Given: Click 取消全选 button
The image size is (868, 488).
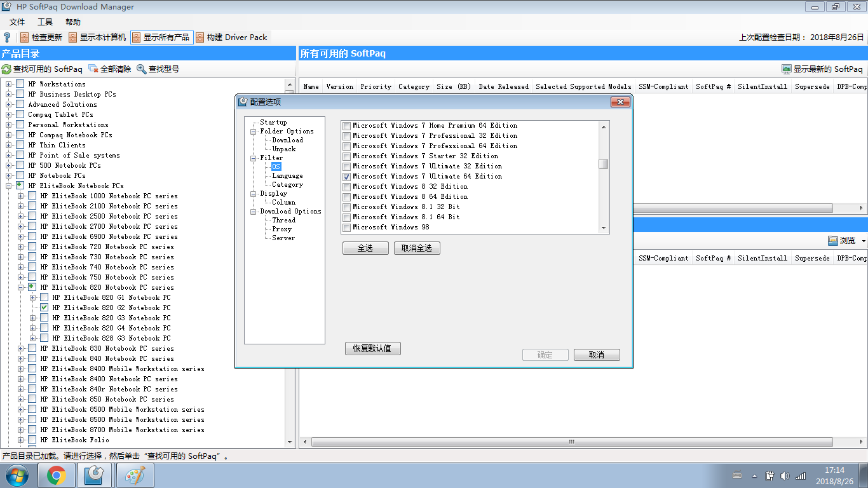Looking at the screenshot, I should tap(417, 248).
